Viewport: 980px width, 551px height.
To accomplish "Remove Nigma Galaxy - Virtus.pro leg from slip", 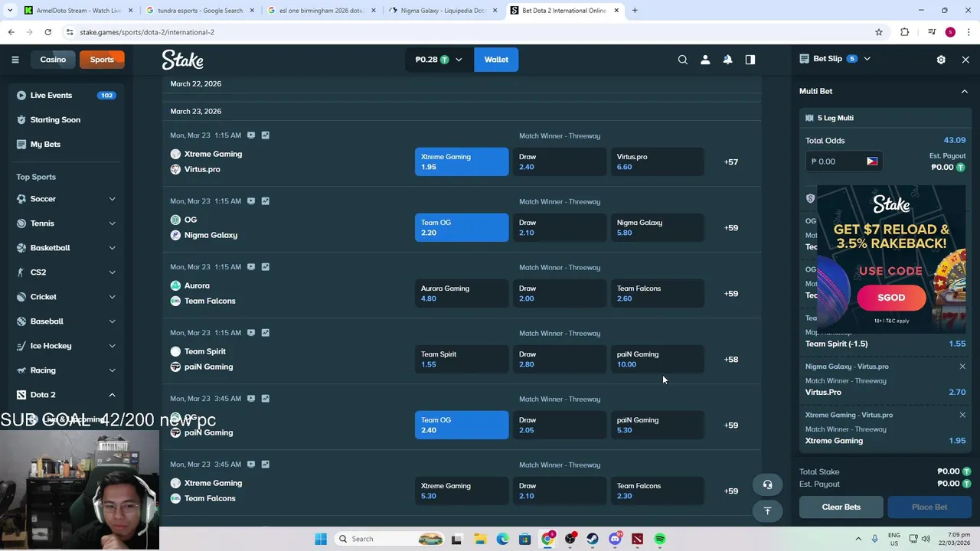I will click(x=962, y=367).
